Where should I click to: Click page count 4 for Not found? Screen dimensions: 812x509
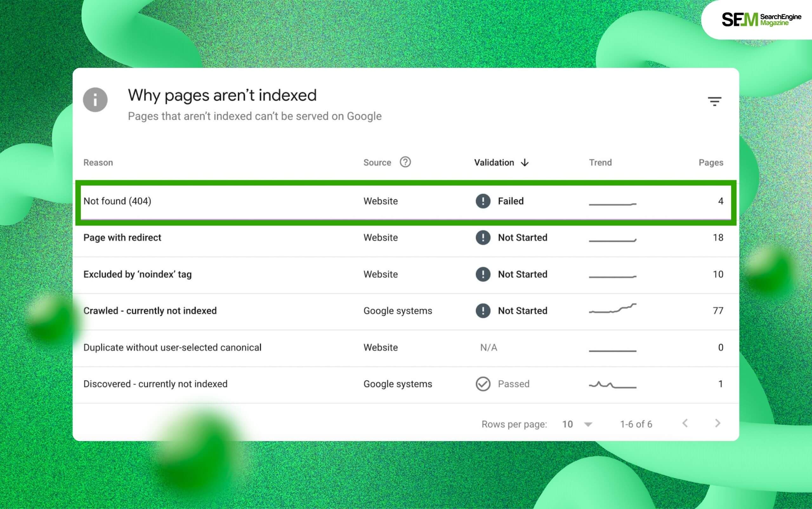pos(720,201)
